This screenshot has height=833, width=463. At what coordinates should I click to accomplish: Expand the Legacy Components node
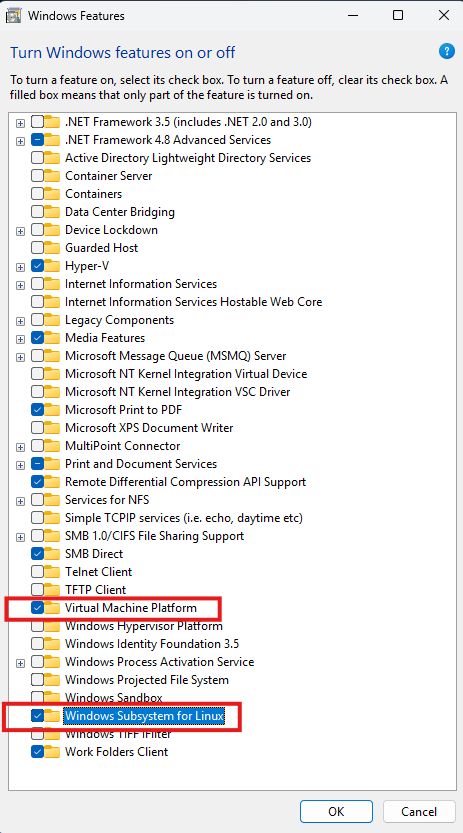(20, 321)
